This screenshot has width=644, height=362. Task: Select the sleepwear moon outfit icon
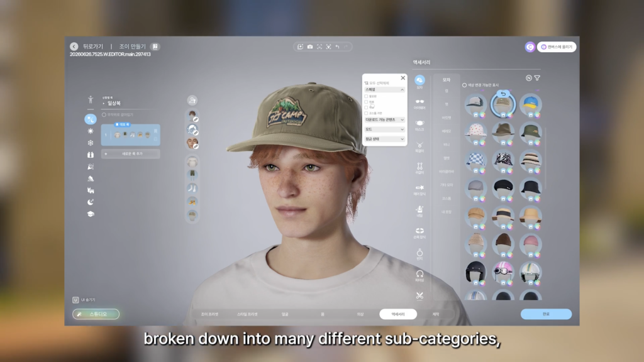click(91, 202)
